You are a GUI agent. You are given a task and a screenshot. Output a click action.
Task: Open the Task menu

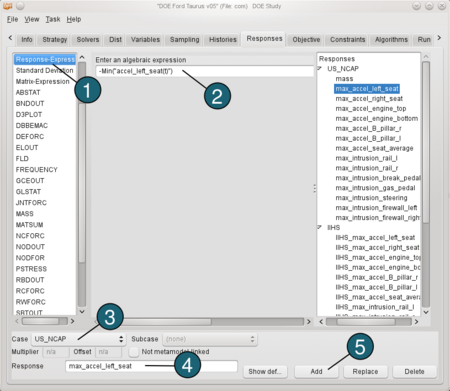(x=53, y=19)
